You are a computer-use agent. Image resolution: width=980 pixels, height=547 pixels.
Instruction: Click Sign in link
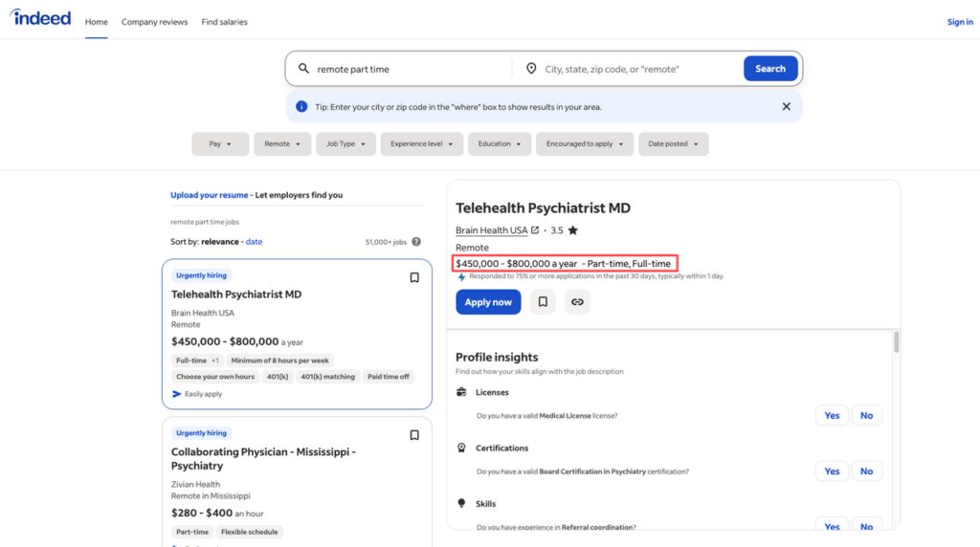coord(960,22)
